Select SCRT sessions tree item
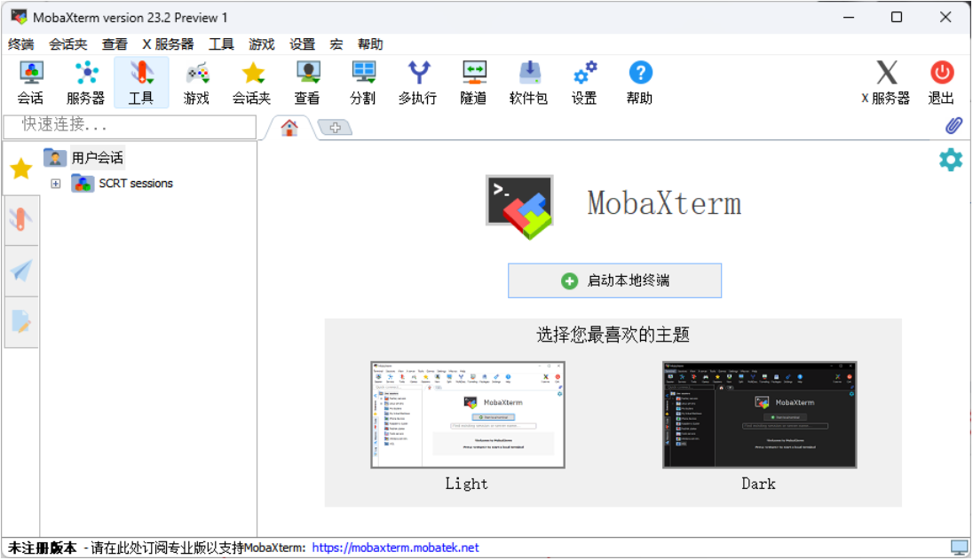 [x=123, y=183]
